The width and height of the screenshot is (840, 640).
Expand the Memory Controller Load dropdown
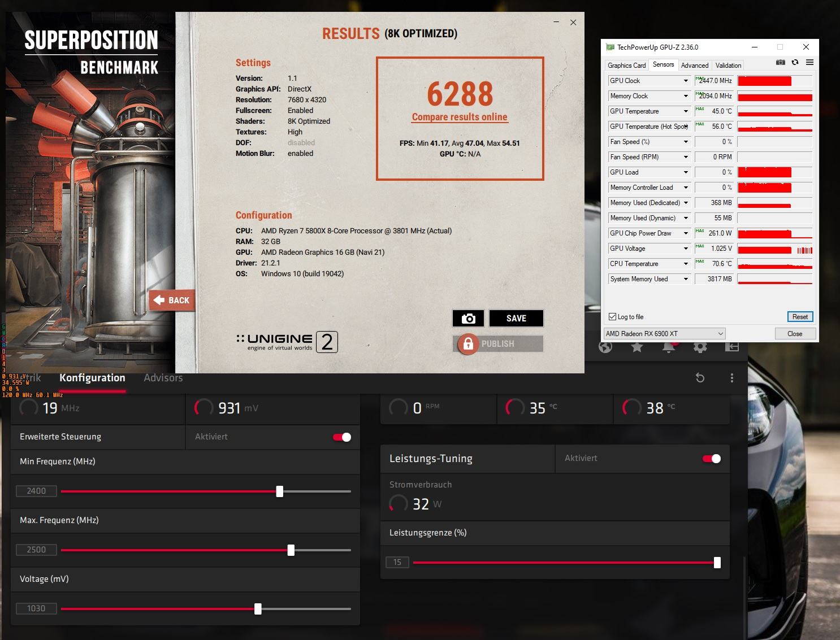[x=686, y=188]
